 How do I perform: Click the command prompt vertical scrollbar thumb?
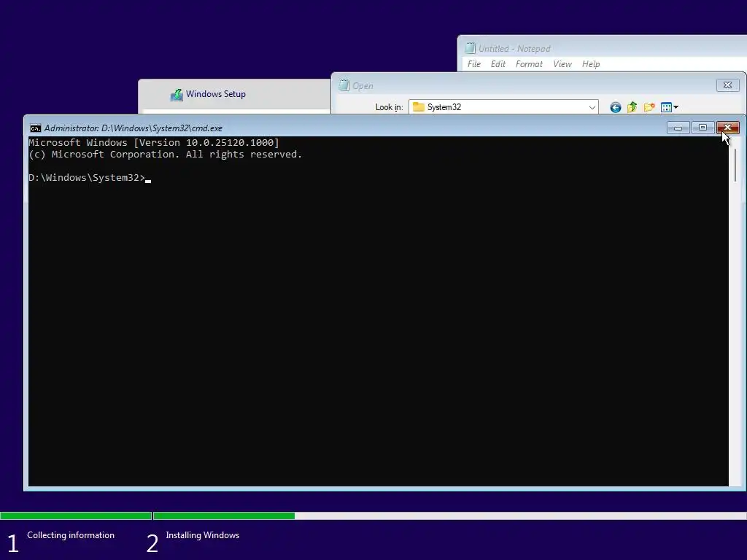click(735, 165)
